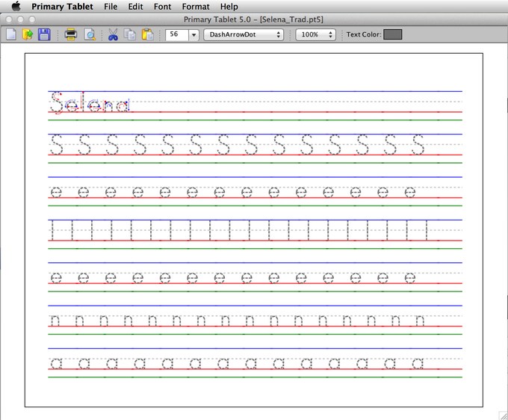Open the DashArrowDot font style dropdown
This screenshot has width=508, height=420.
(x=244, y=34)
